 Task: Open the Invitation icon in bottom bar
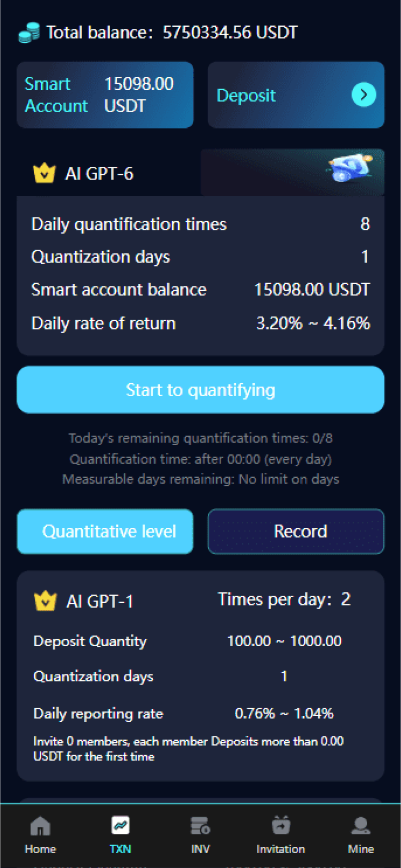[281, 826]
